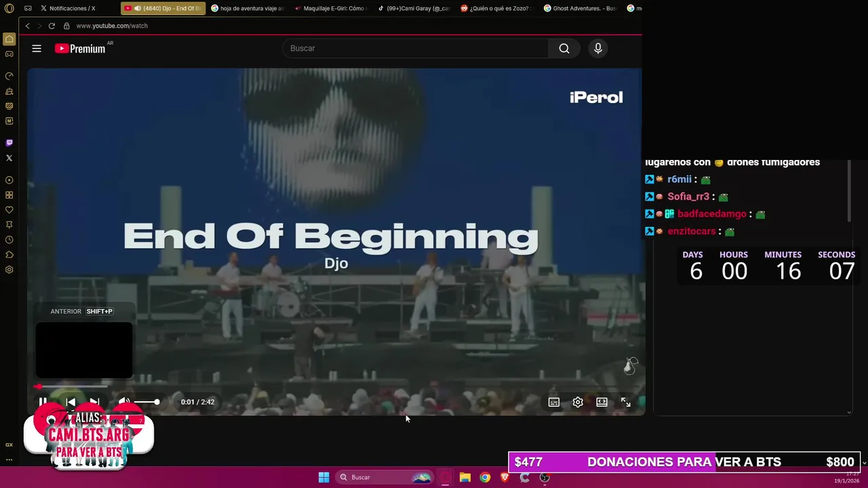Click the Windows taskbar Buscar search box
This screenshot has width=868, height=488.
[x=385, y=477]
